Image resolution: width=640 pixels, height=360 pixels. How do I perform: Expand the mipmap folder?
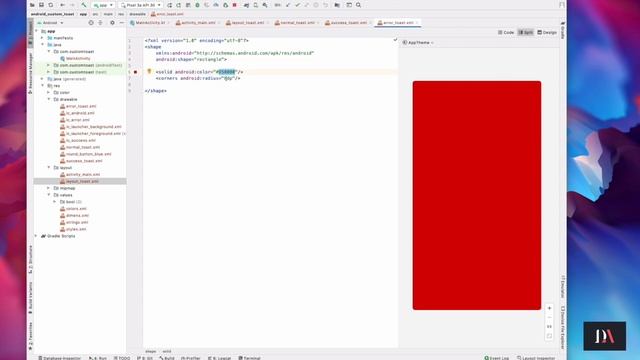coord(49,188)
